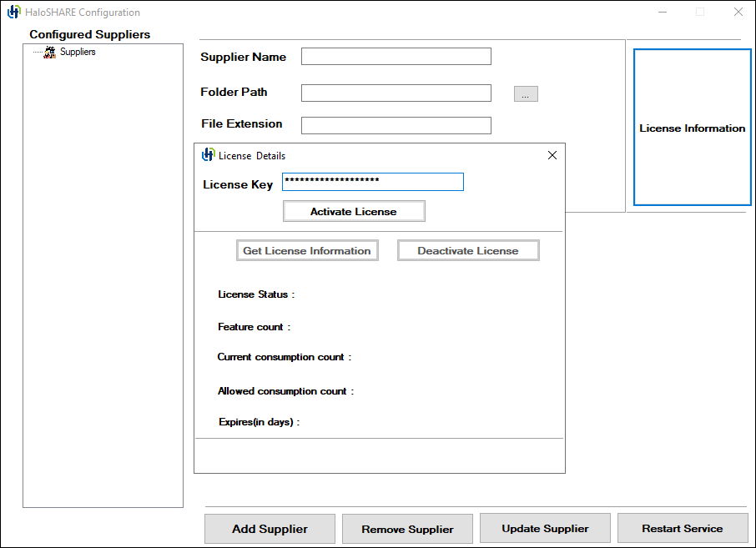Click Add Supplier

(x=270, y=528)
